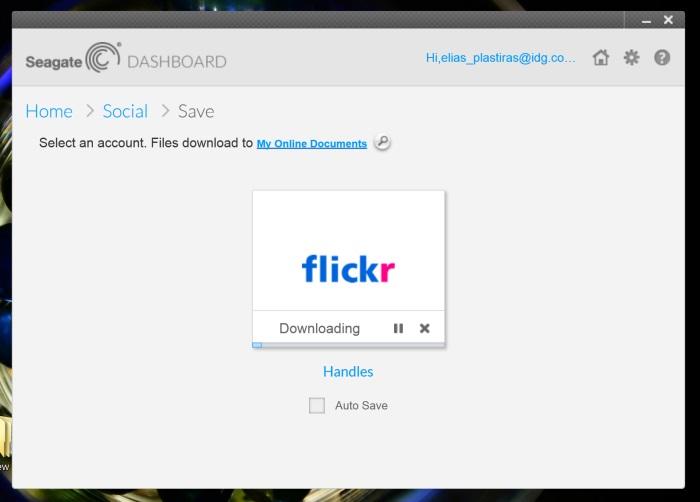Open the Home breadcrumb link
700x502 pixels.
point(49,111)
